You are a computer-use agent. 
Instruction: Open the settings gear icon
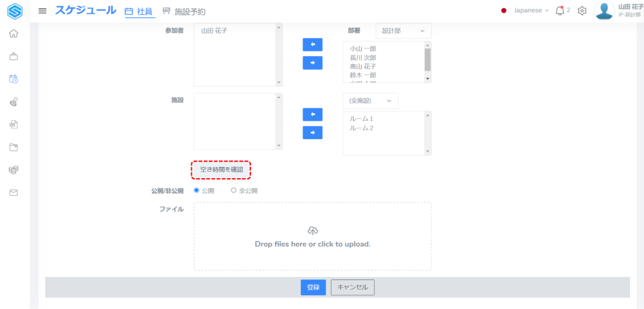[x=582, y=11]
